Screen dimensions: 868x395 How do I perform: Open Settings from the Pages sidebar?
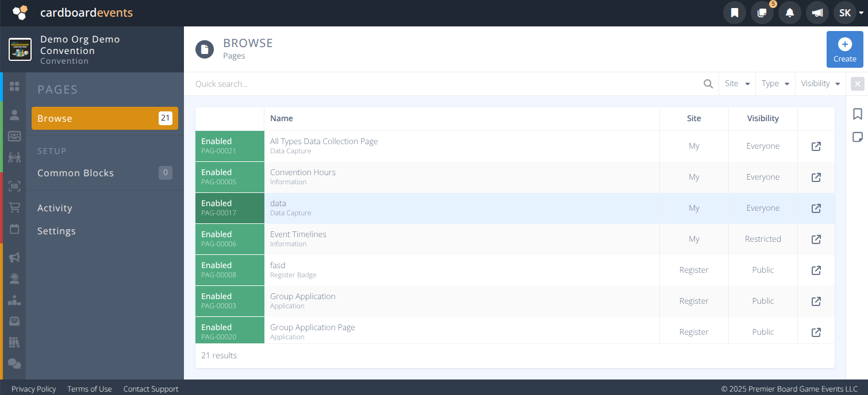tap(56, 231)
